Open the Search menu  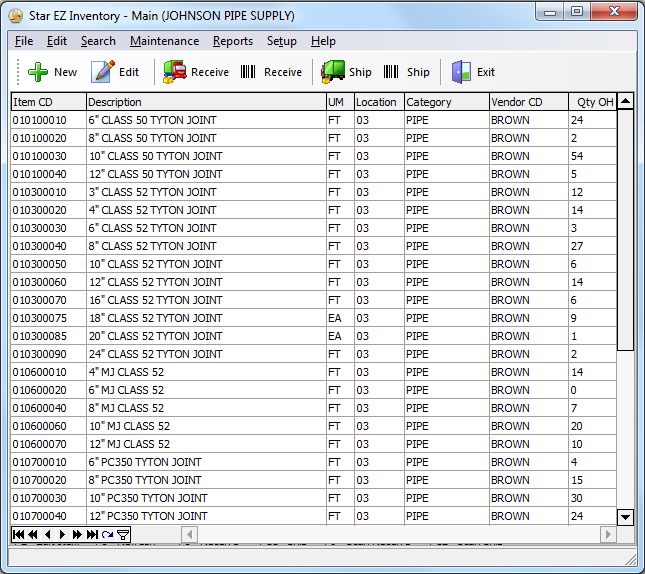[x=98, y=41]
